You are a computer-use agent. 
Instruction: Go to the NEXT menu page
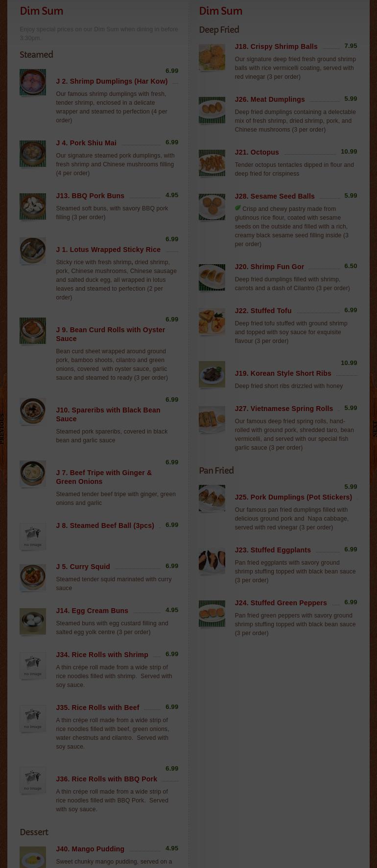coord(375,429)
